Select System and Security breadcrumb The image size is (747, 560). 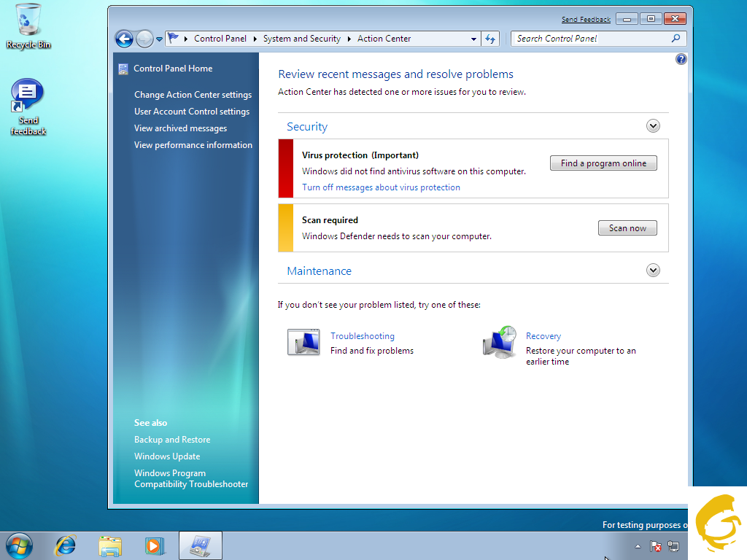click(301, 39)
